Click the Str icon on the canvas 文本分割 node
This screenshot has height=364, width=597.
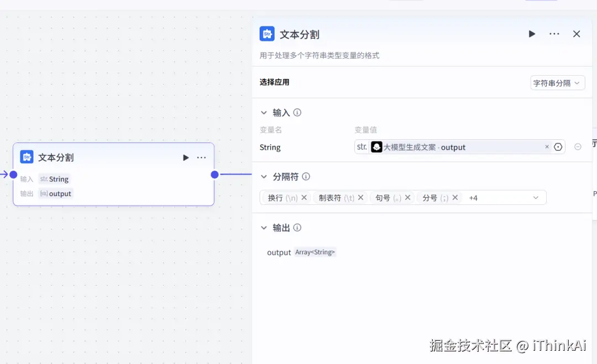click(28, 157)
